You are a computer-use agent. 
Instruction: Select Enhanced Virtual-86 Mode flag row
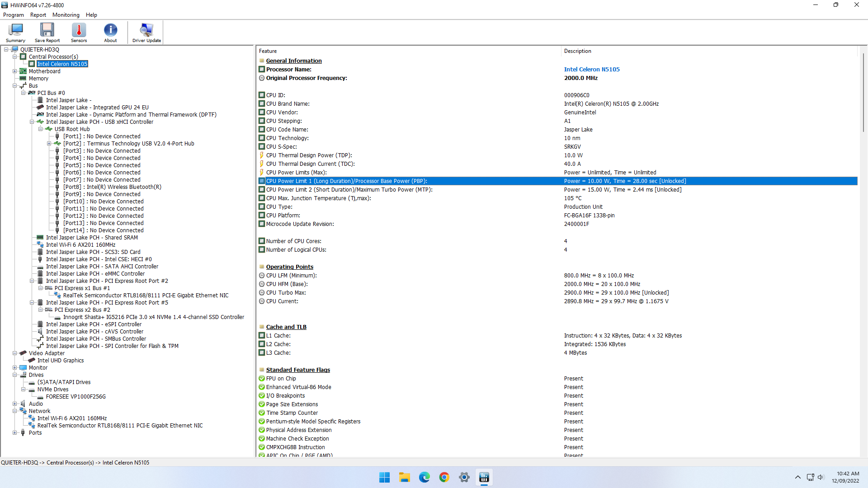[557, 387]
